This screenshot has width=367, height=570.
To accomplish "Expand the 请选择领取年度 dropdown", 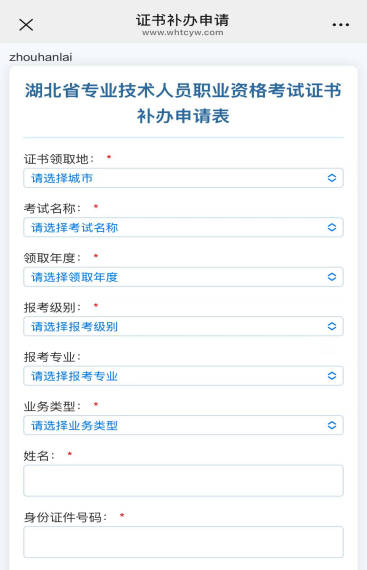I will tap(184, 277).
